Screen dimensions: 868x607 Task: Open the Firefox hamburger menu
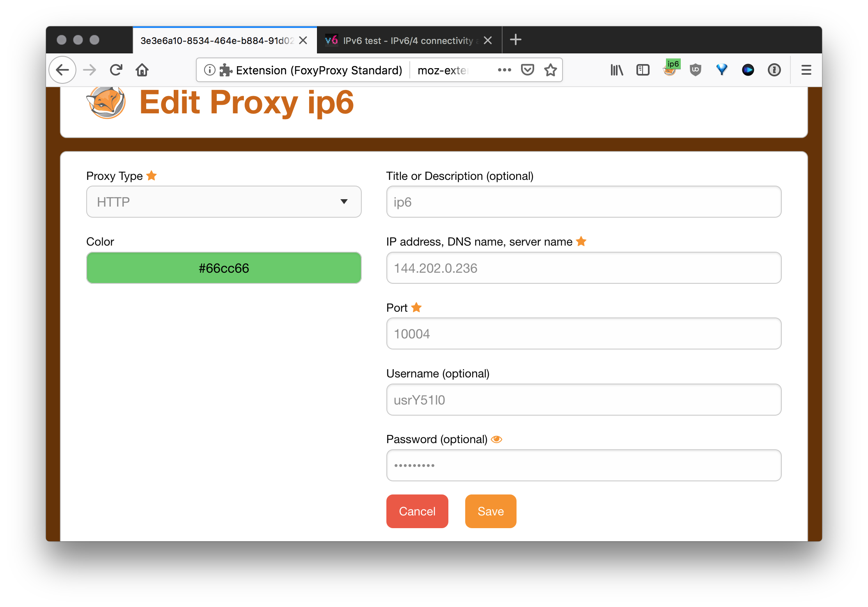806,70
